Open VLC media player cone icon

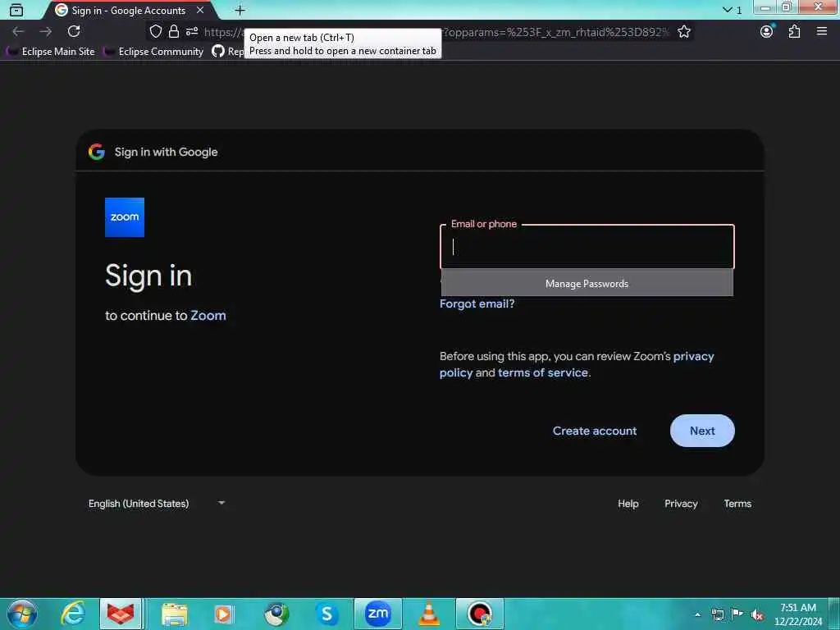tap(429, 614)
